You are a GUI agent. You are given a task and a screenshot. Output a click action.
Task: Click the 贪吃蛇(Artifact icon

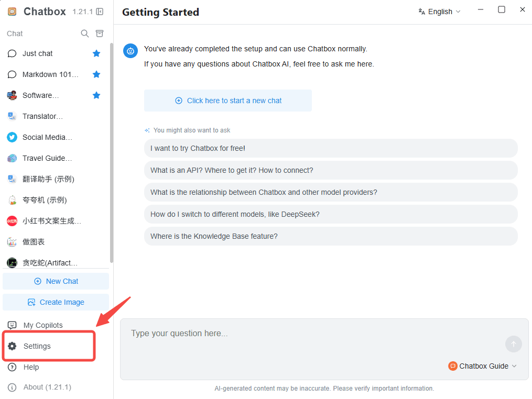click(12, 263)
